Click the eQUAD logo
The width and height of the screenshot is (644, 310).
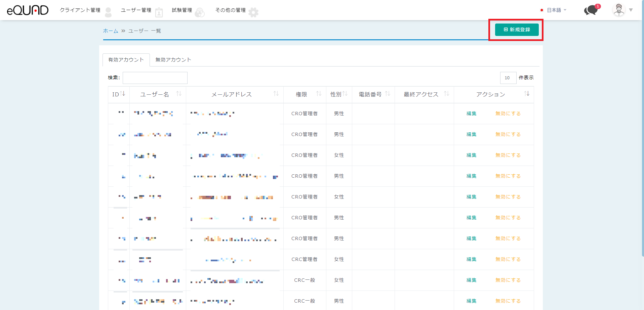28,10
